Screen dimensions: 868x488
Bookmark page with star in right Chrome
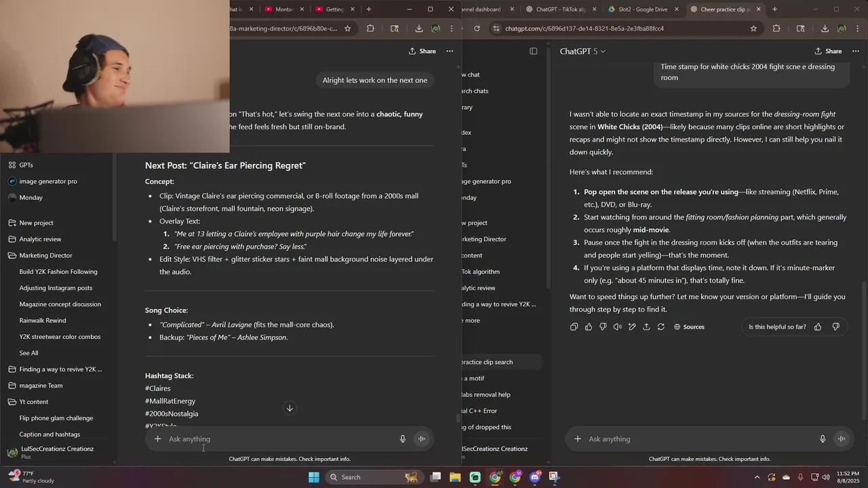[x=753, y=28]
